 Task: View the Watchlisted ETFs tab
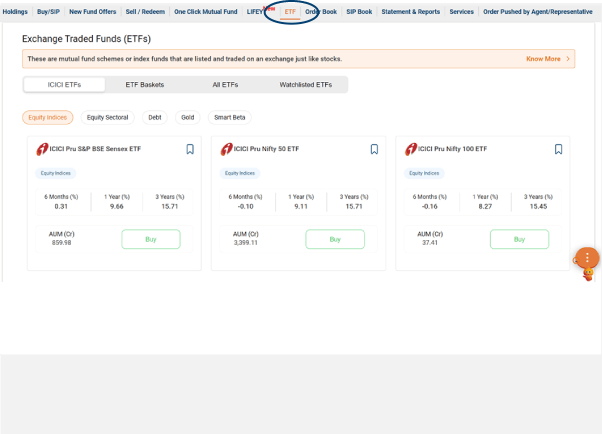[x=305, y=85]
